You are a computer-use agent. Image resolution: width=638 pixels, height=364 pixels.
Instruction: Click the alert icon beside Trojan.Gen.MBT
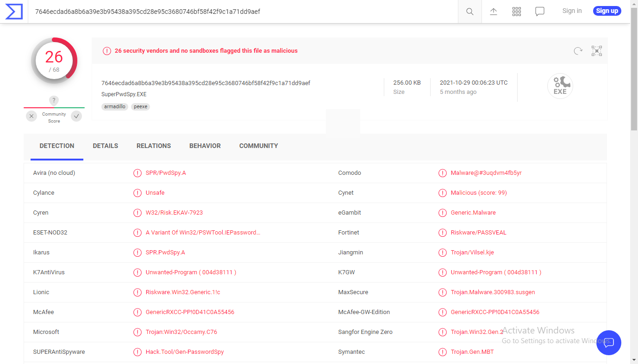click(443, 352)
